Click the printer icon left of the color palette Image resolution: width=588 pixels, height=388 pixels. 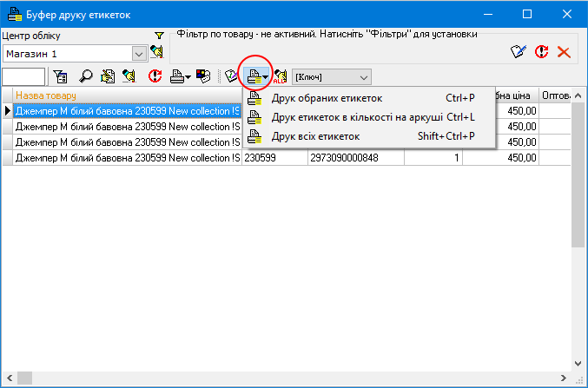coord(177,76)
